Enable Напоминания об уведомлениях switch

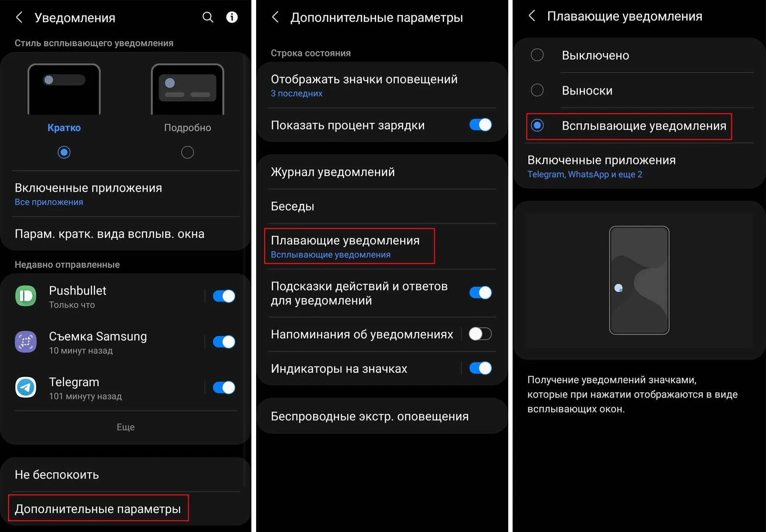point(480,334)
